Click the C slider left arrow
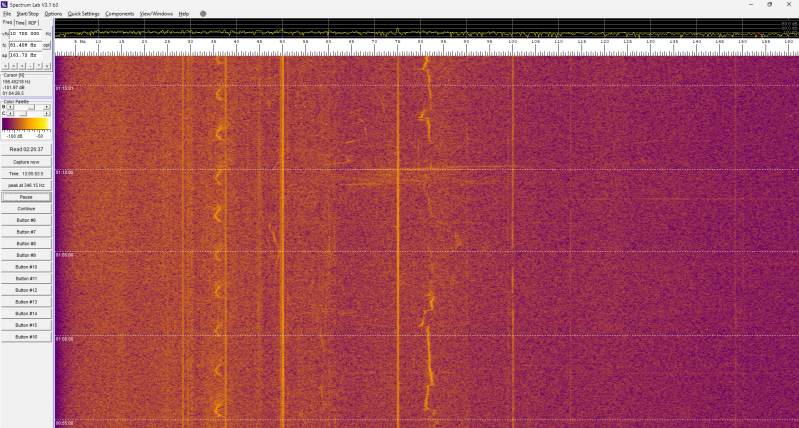This screenshot has height=428, width=799. (x=10, y=113)
